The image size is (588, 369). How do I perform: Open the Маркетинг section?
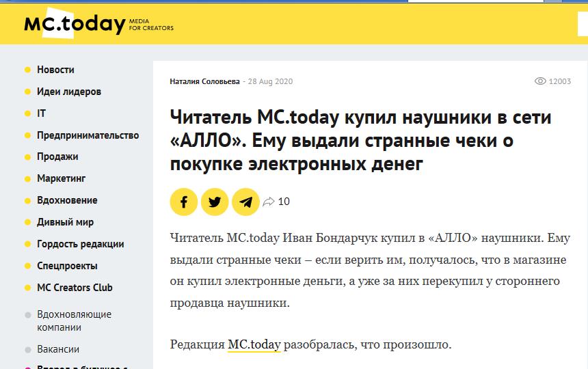61,178
